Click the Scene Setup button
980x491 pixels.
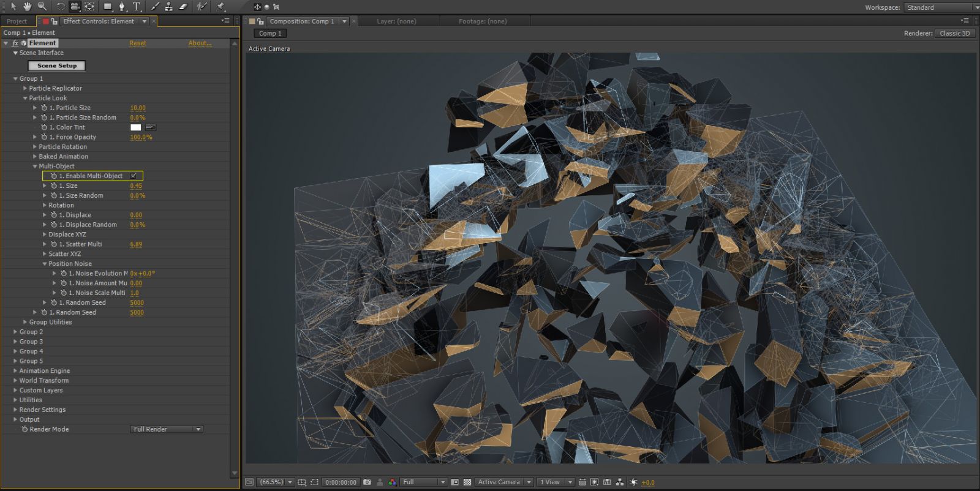[x=57, y=66]
